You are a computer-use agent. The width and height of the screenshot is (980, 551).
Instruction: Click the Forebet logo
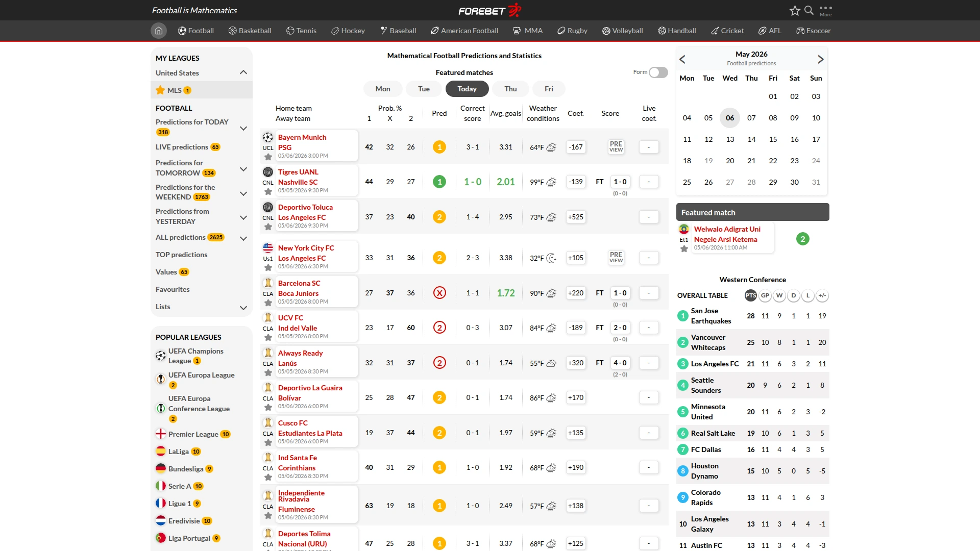pyautogui.click(x=489, y=10)
